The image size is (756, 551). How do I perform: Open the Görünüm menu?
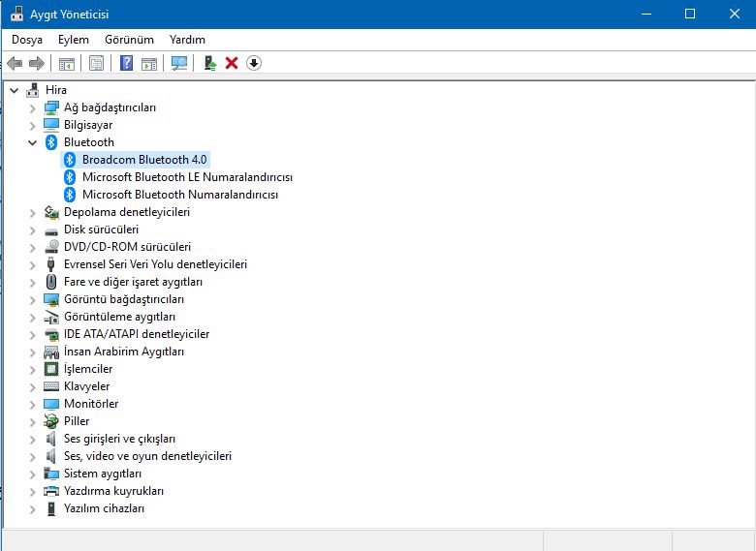click(x=129, y=40)
